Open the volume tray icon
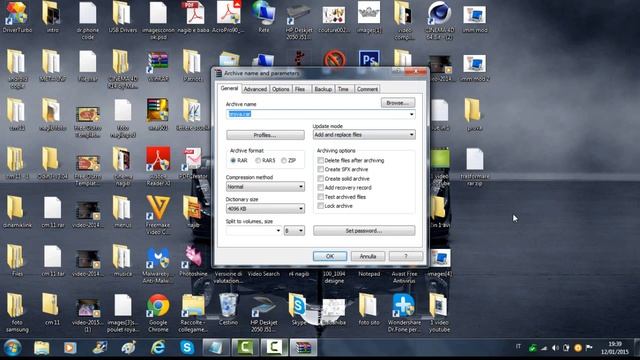This screenshot has height=360, width=640. coord(555,348)
